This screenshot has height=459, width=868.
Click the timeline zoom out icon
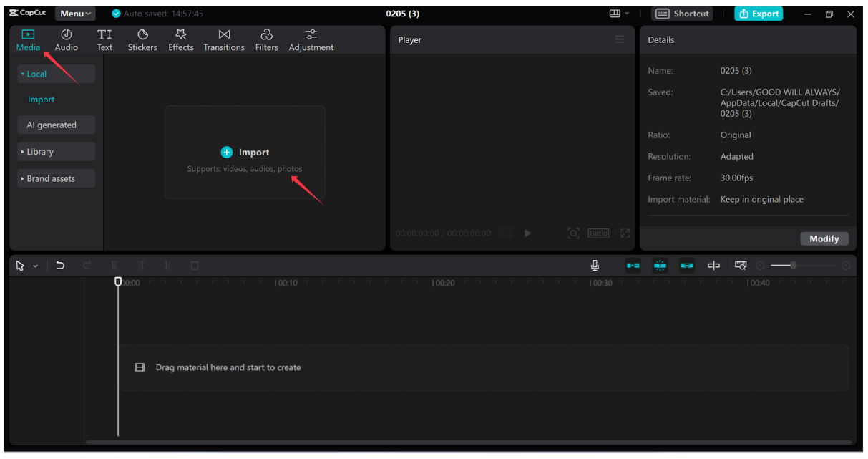click(760, 266)
